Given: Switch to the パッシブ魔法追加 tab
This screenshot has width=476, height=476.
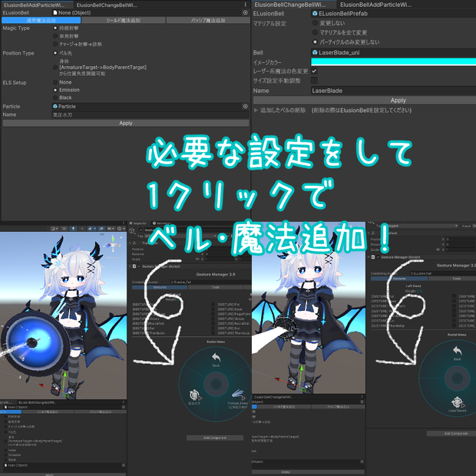Looking at the screenshot, I should tap(208, 20).
